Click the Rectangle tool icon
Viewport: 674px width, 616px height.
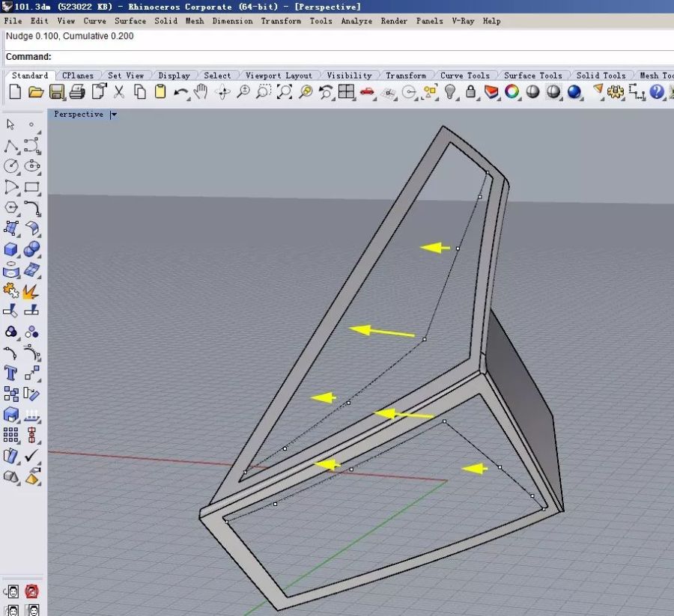point(31,187)
